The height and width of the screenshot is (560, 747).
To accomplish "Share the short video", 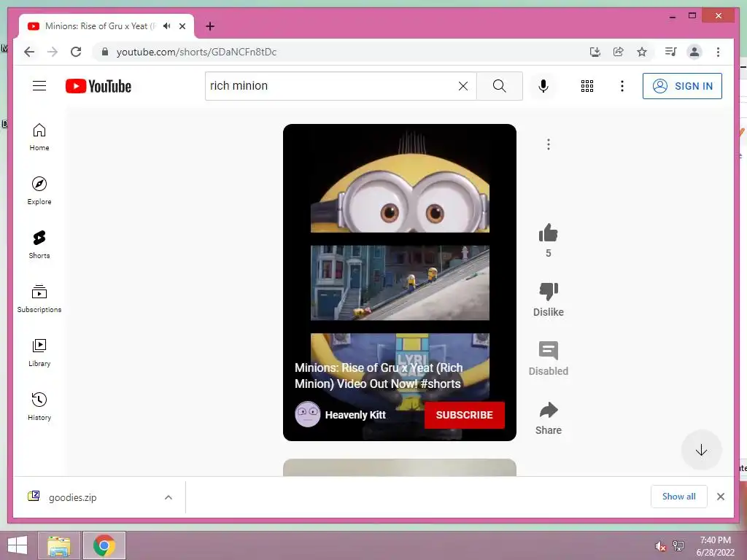I will click(549, 410).
